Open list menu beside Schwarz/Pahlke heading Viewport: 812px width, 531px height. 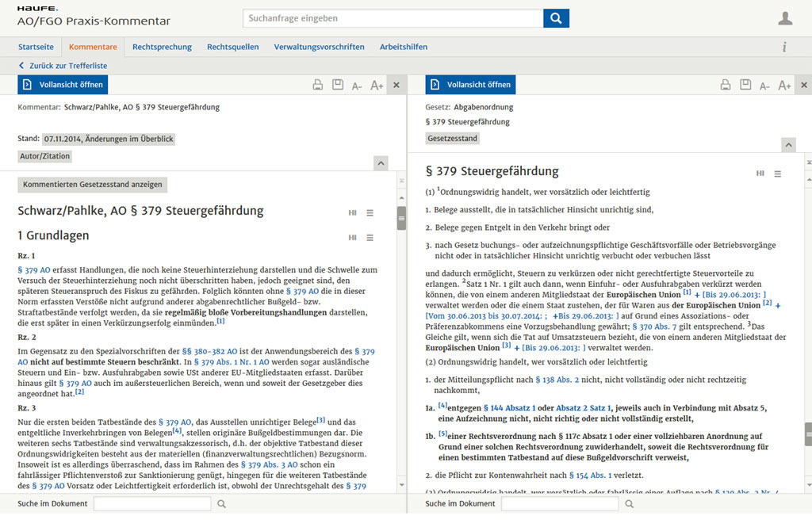coord(370,212)
